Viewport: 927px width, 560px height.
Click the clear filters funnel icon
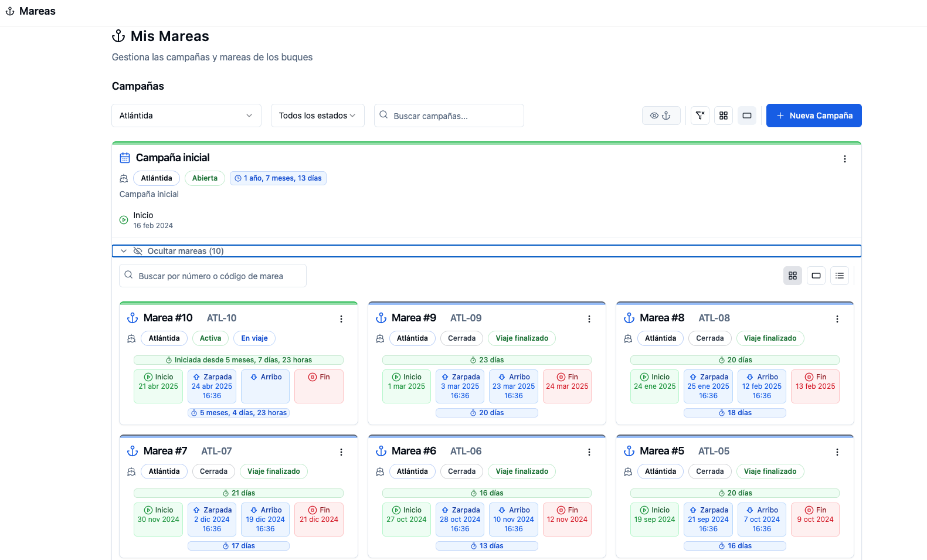700,116
